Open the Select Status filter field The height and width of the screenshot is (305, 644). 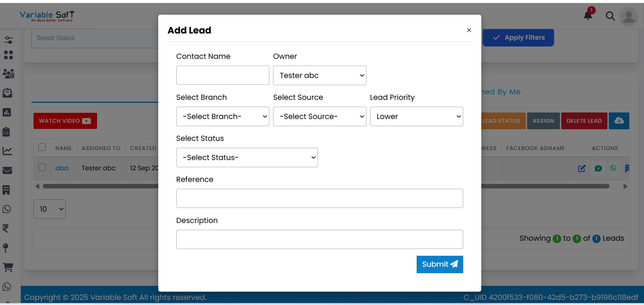click(95, 38)
